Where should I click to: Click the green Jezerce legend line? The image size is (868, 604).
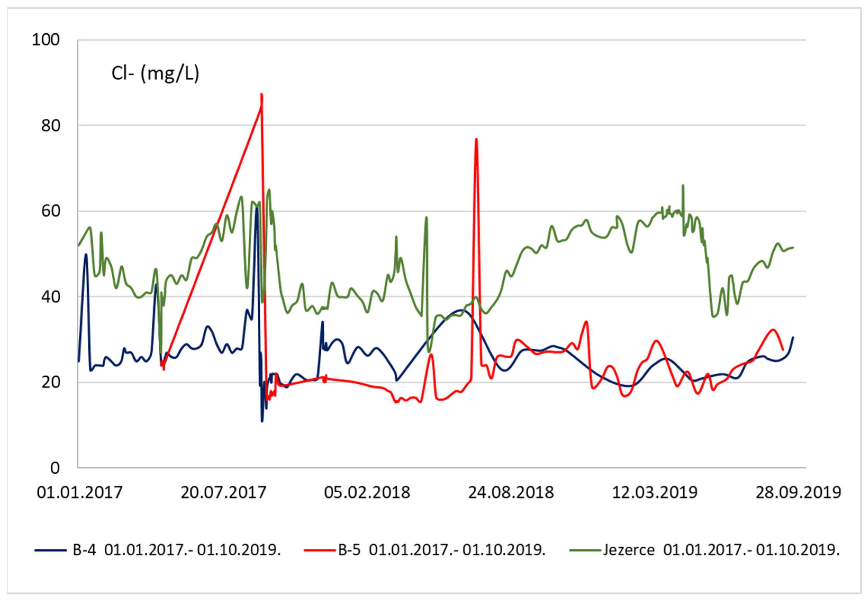tap(585, 550)
